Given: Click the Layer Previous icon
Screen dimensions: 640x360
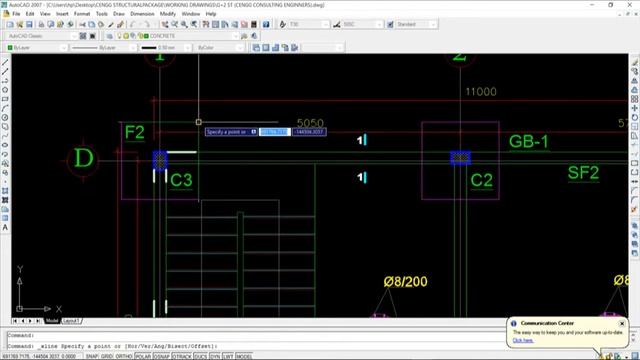Looking at the screenshot, I should [x=254, y=36].
